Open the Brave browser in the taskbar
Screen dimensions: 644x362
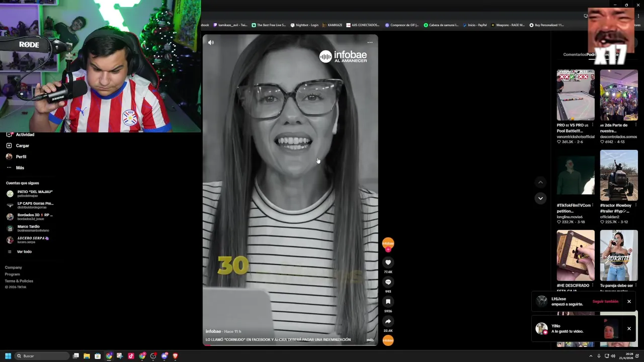[175, 356]
